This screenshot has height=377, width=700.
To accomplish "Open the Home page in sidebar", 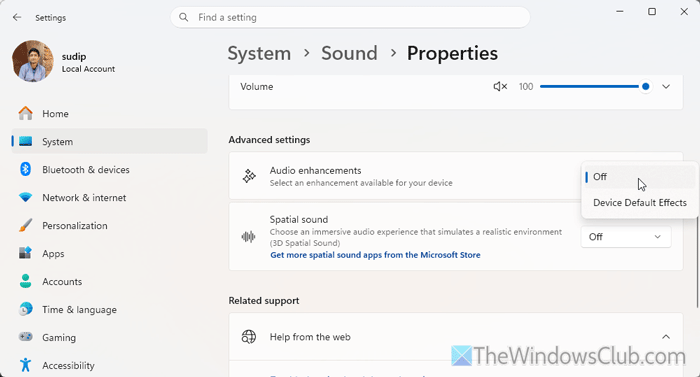I will click(109, 113).
